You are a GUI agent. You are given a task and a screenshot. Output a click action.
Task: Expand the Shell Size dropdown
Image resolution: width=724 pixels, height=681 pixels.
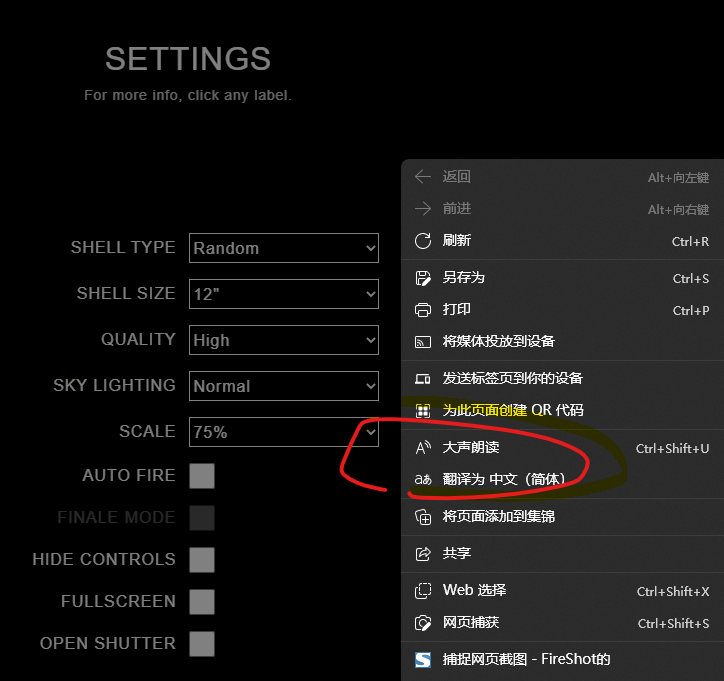[x=284, y=294]
